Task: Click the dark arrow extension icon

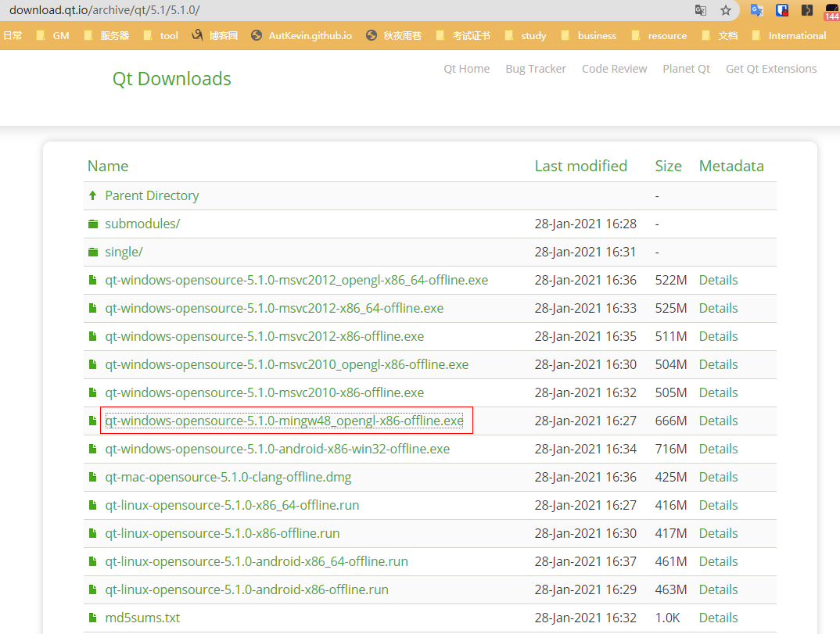Action: pos(807,10)
